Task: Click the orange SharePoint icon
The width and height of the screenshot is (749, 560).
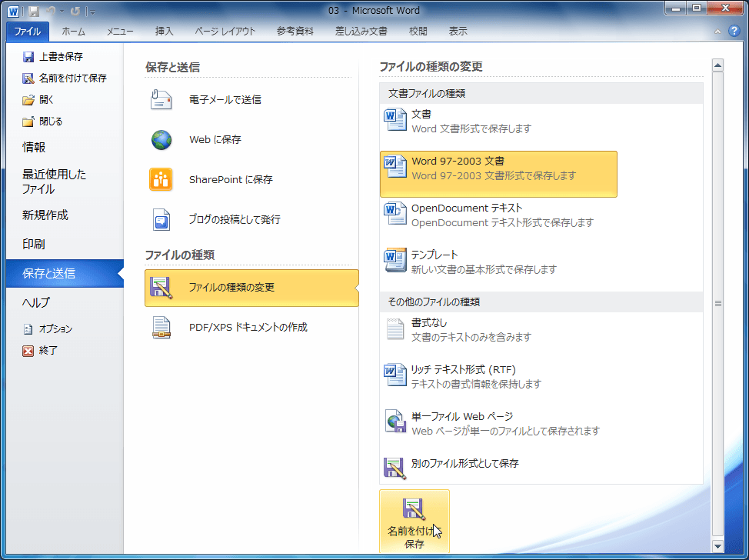Action: (161, 180)
